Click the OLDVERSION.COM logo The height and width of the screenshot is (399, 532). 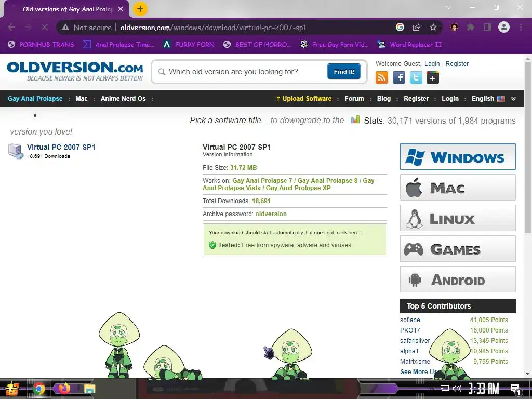coord(75,71)
